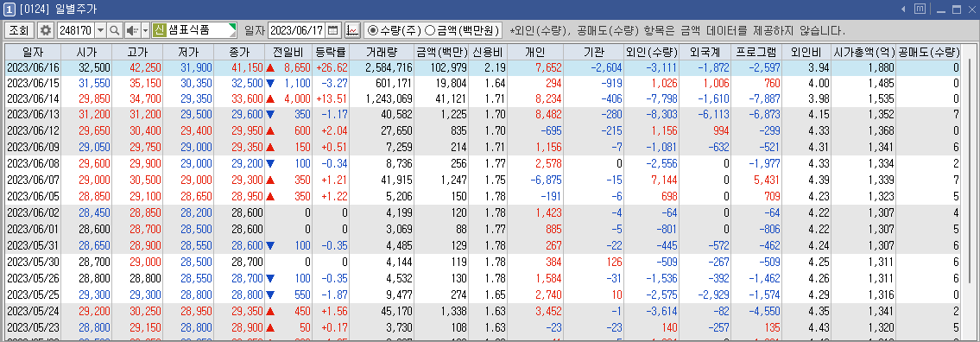The width and height of the screenshot is (980, 342).
Task: Click the notice text about 외인(수량), 공매도(수량)
Action: click(678, 30)
